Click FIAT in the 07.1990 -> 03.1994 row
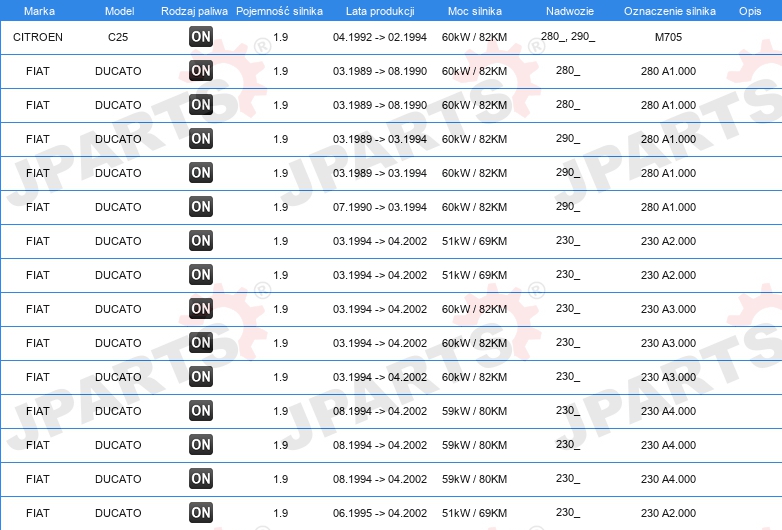This screenshot has height=530, width=782. tap(38, 207)
